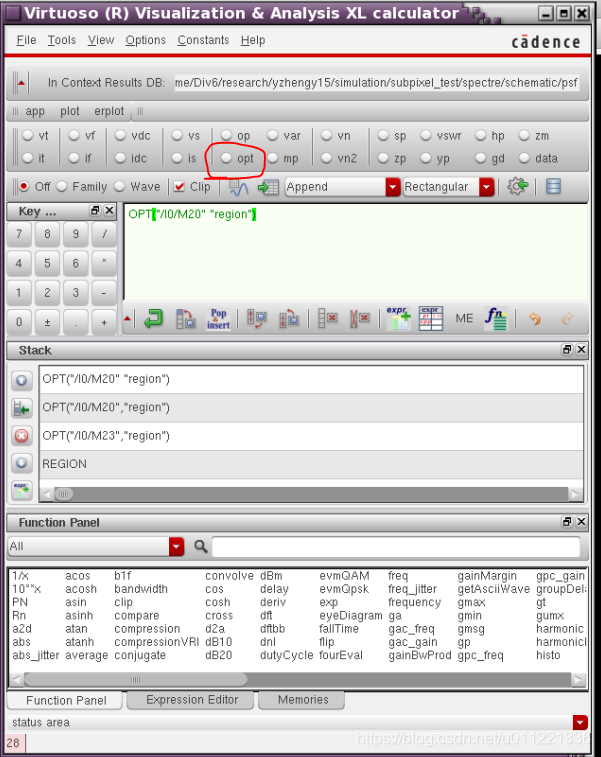Click the bandwidth function
The width and height of the screenshot is (601, 757).
coord(140,589)
